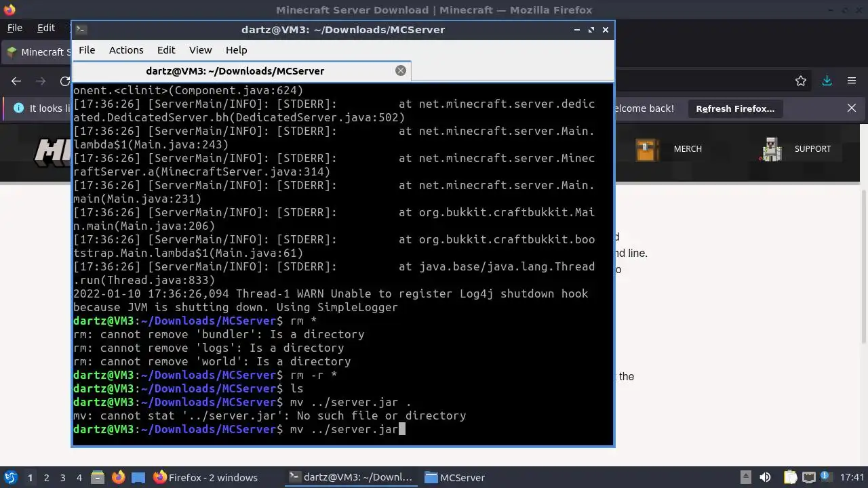
Task: Open the application menu on the taskbar
Action: point(11,477)
